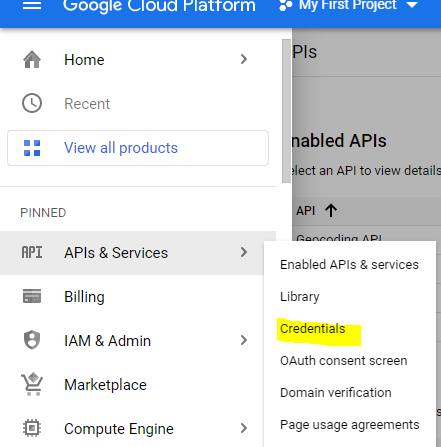The width and height of the screenshot is (441, 447).
Task: Click the IAM & Admin shield icon
Action: 32,340
